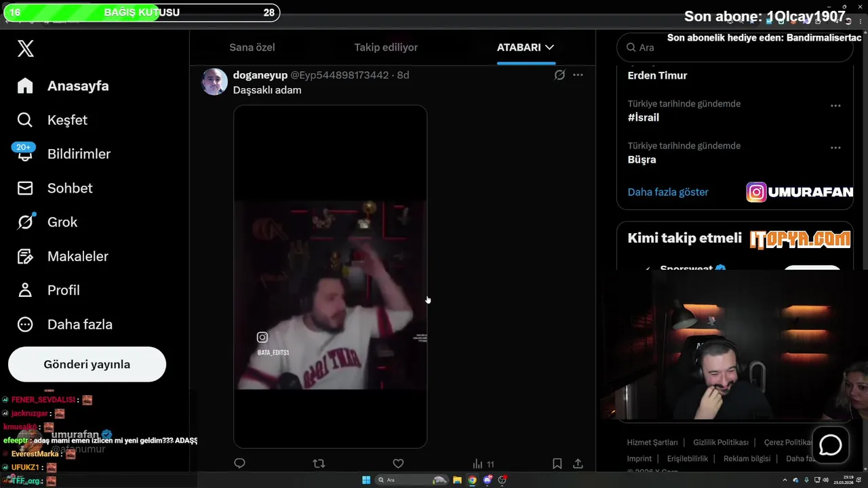Open doganeyup profile avatar
The image size is (868, 488).
click(214, 82)
